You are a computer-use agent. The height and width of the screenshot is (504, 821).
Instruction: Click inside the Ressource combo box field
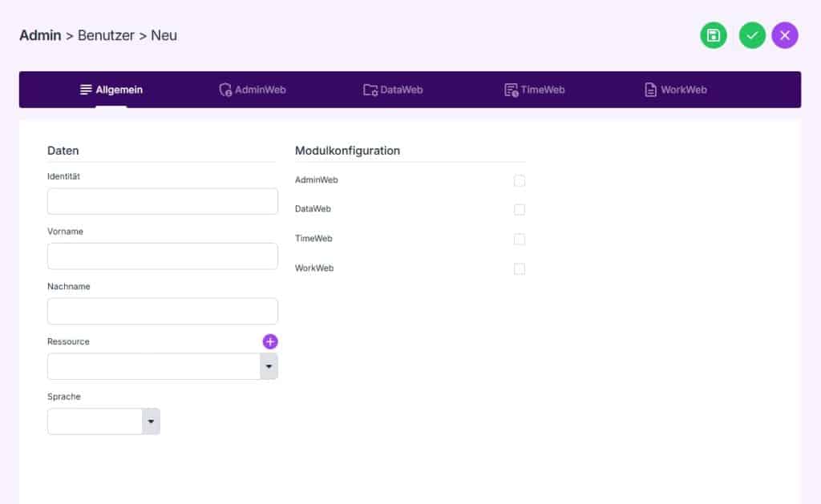pos(154,366)
